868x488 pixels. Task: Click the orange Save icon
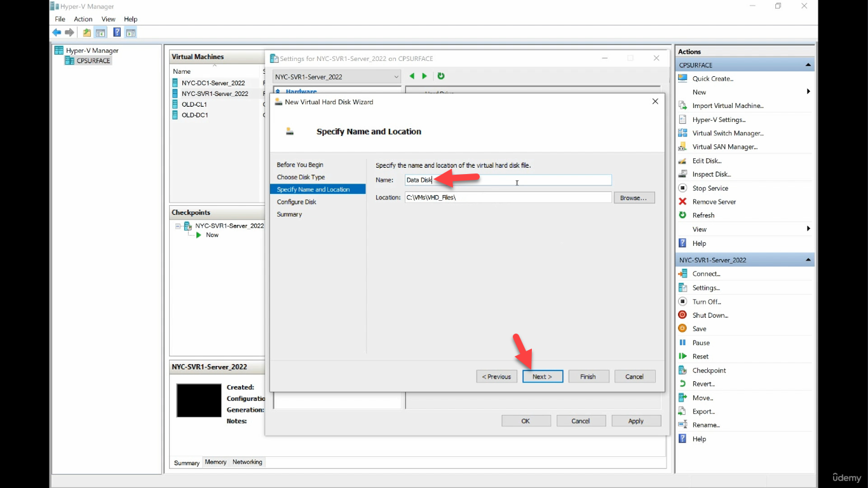point(682,329)
